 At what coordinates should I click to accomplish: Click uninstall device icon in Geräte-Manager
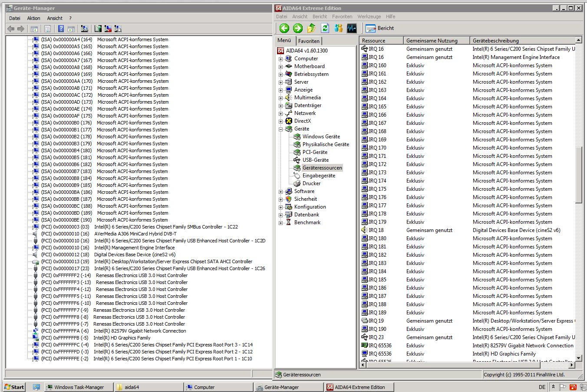pyautogui.click(x=108, y=29)
